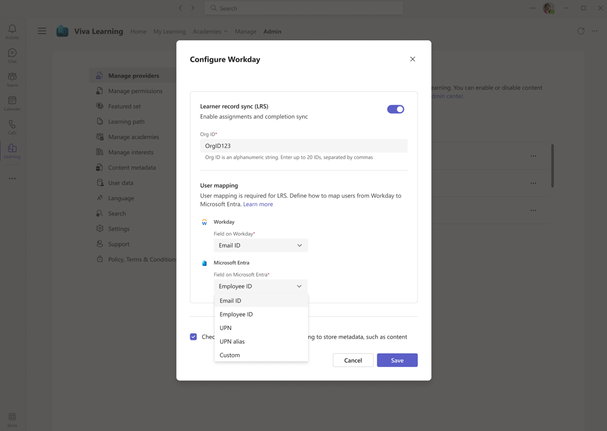Image resolution: width=607 pixels, height=431 pixels.
Task: Open Learning path in sidebar
Action: (126, 121)
